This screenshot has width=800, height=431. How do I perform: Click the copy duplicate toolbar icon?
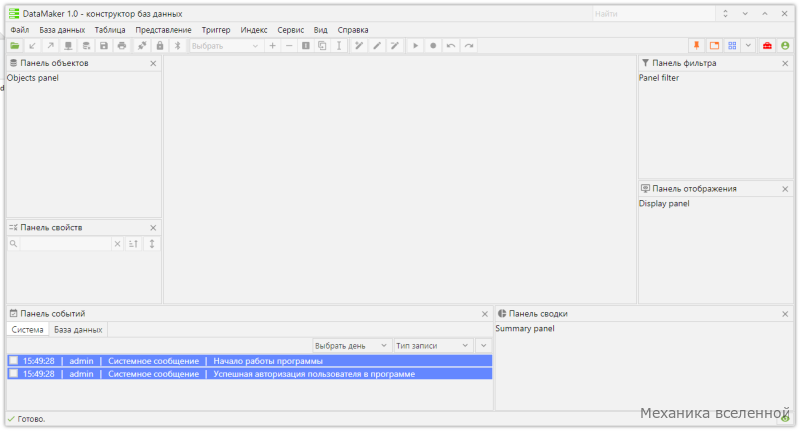point(322,46)
